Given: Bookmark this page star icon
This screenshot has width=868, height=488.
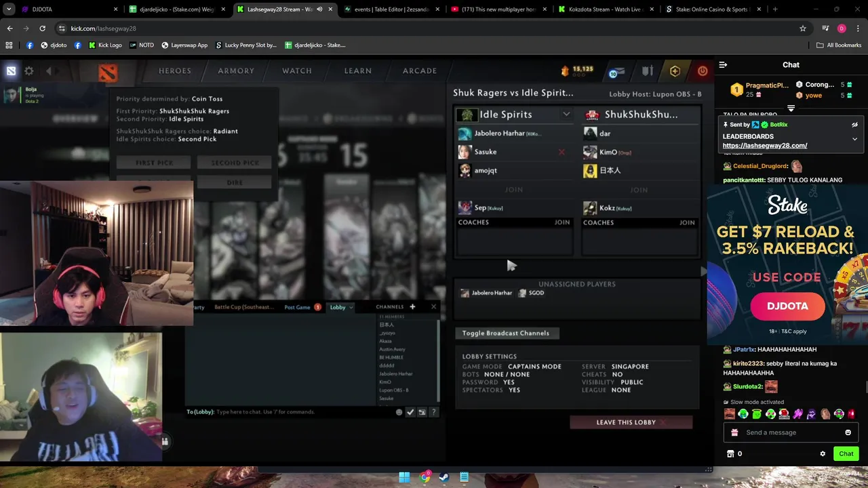Looking at the screenshot, I should click(x=803, y=28).
